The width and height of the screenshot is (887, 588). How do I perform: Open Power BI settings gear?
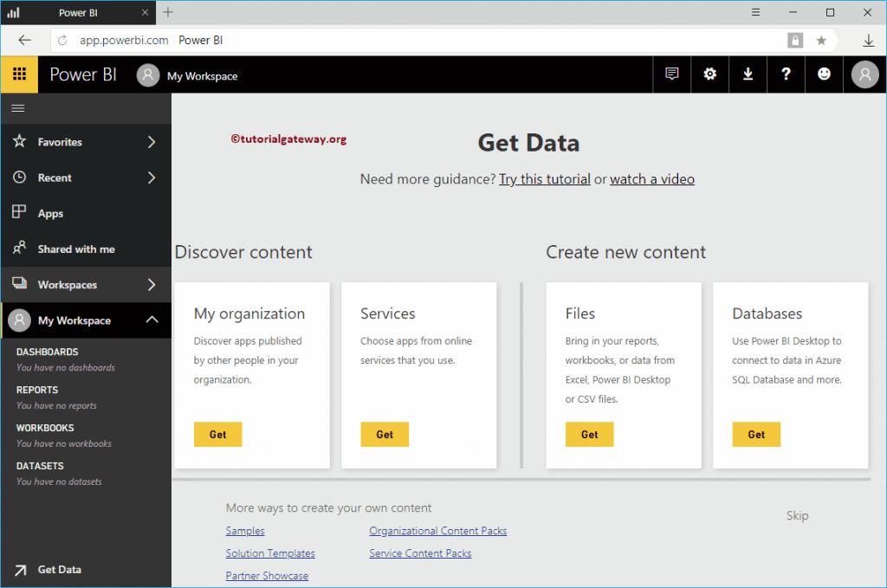tap(709, 74)
